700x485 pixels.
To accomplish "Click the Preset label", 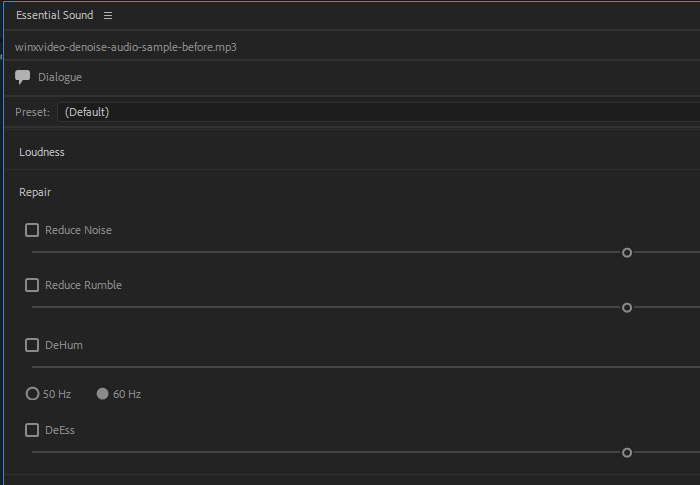I will pos(32,112).
